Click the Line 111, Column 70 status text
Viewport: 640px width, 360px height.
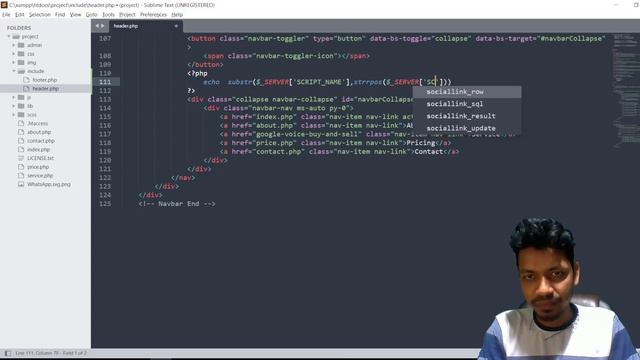click(51, 353)
